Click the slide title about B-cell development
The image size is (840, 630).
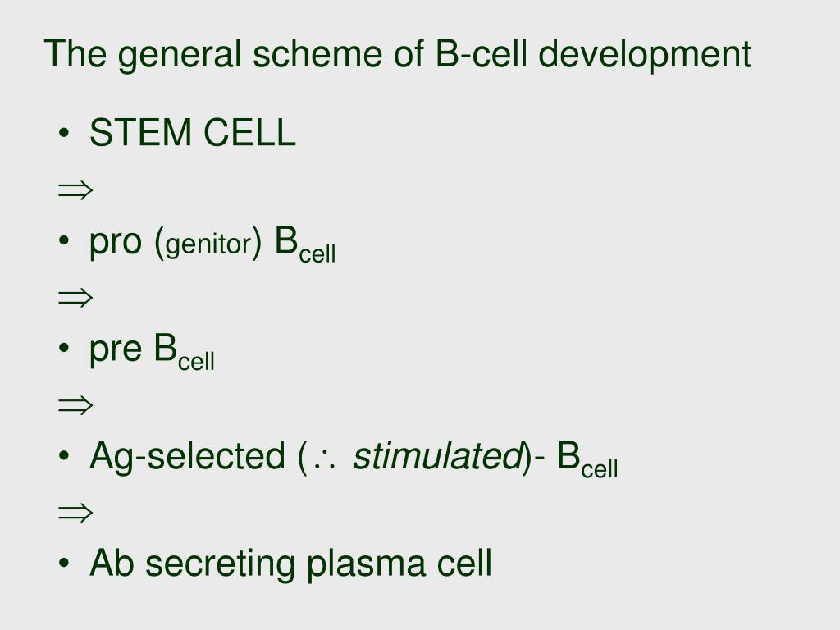click(398, 54)
